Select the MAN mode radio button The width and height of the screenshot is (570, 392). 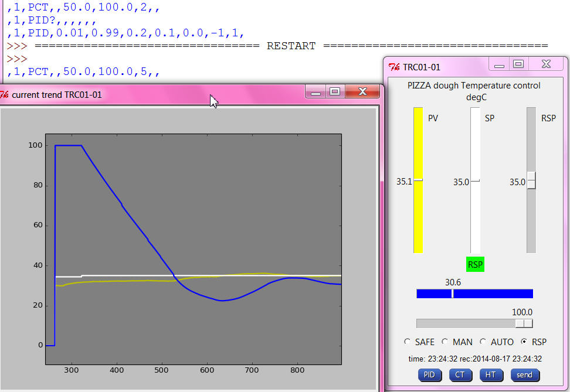pos(445,342)
